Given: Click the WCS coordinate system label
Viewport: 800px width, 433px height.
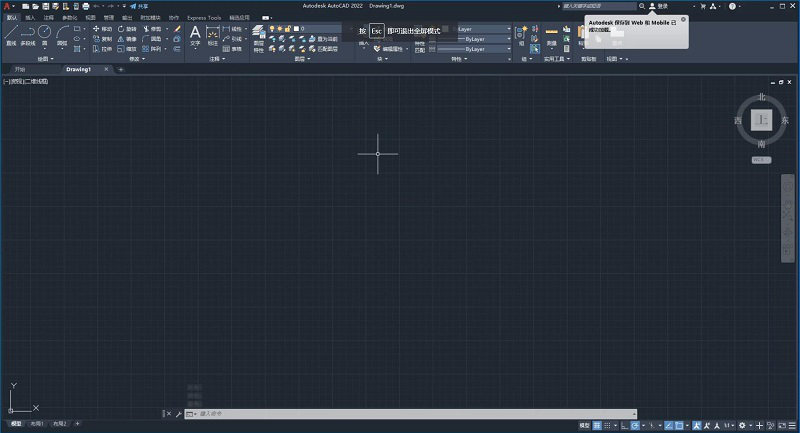Looking at the screenshot, I should click(761, 160).
